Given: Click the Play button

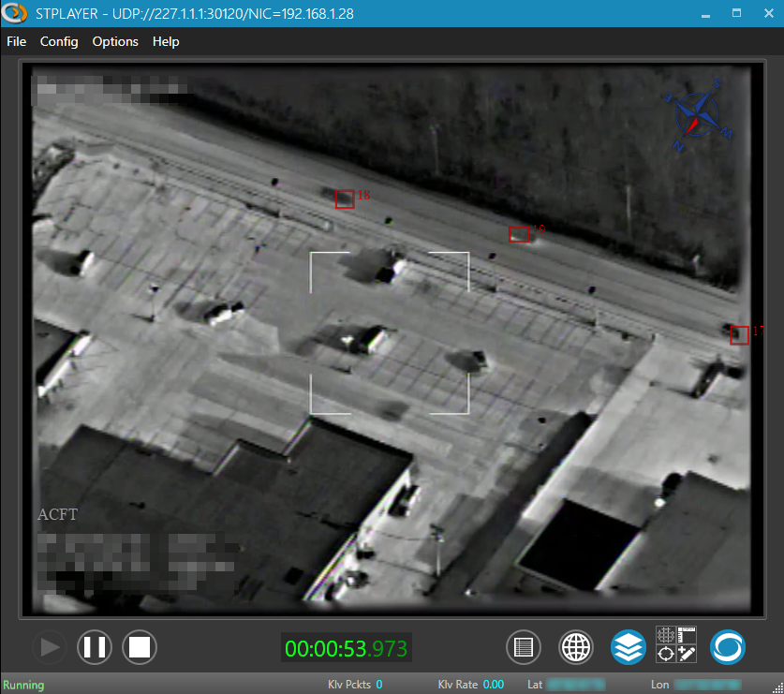Looking at the screenshot, I should pos(49,647).
